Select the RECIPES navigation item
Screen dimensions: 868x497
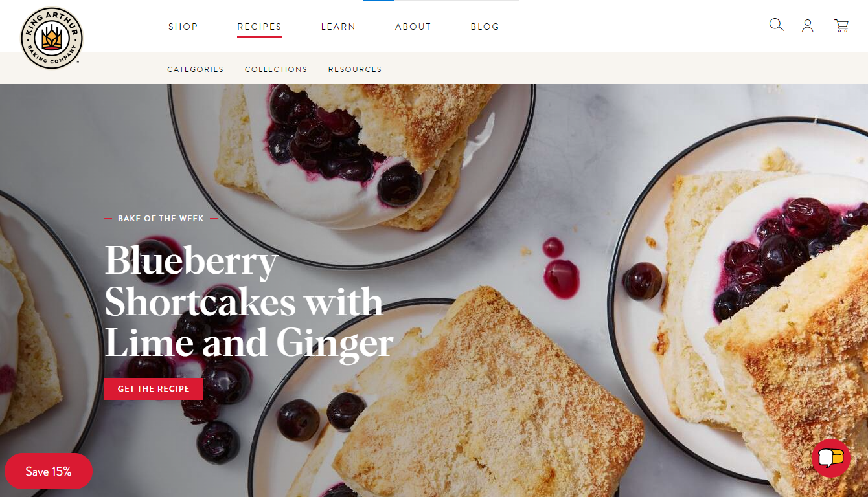(x=259, y=27)
